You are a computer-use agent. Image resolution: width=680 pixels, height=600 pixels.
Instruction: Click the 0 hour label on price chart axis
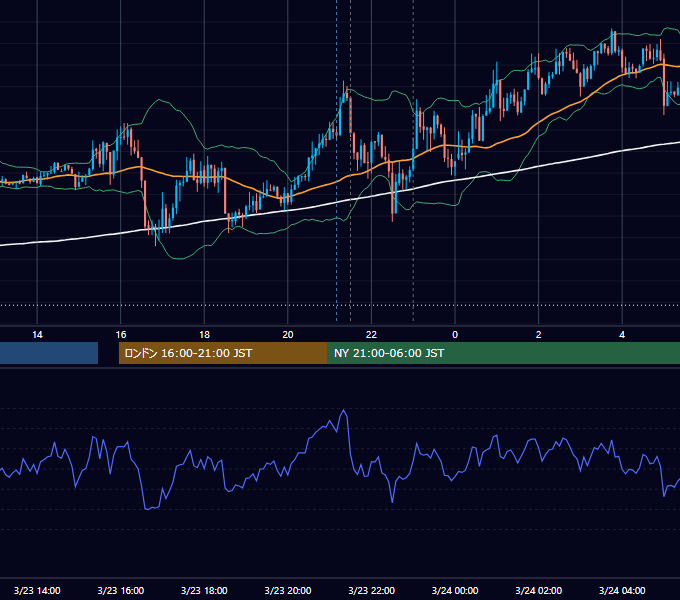click(x=455, y=335)
